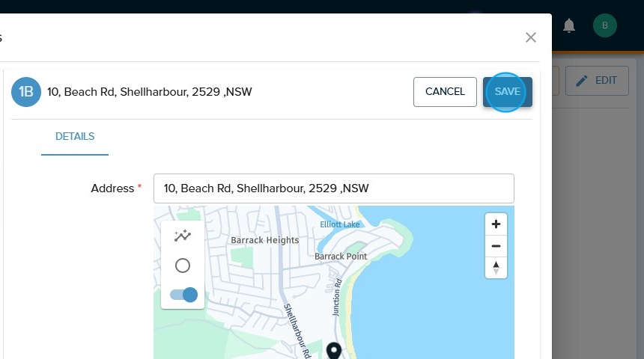Click the Shellharbour Rd label on map
644x359 pixels.
[297, 331]
